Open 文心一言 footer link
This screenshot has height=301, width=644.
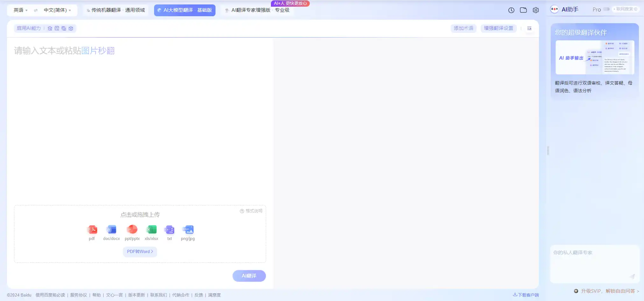tap(114, 295)
